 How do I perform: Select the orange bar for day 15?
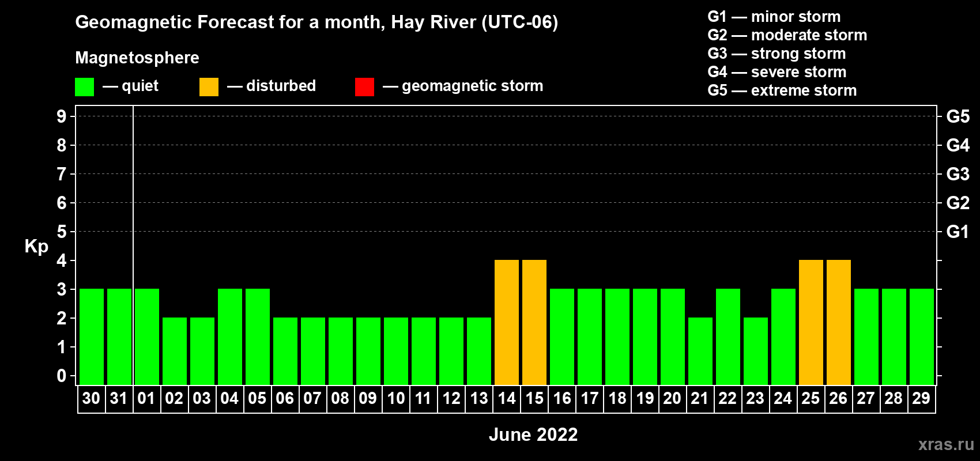534,322
